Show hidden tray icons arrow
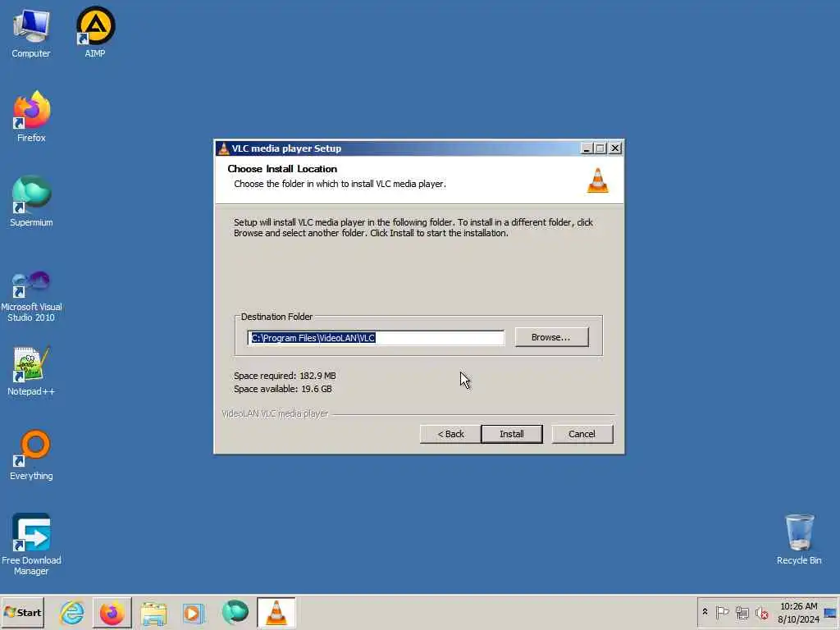The width and height of the screenshot is (840, 630). point(705,612)
